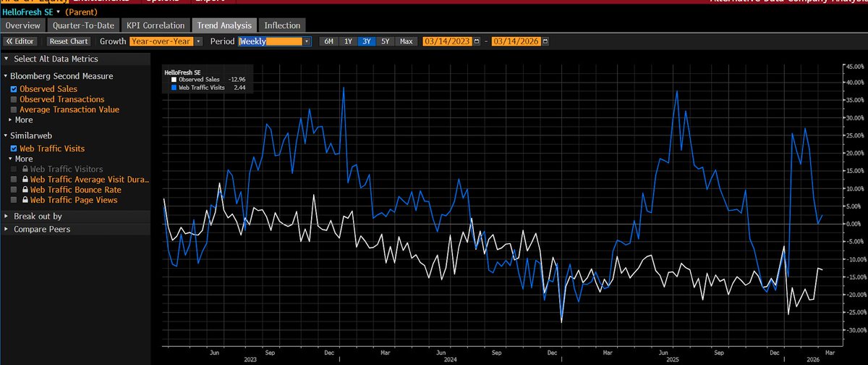
Task: Tick the Web Traffic Bounce Rate checkbox
Action: 14,190
